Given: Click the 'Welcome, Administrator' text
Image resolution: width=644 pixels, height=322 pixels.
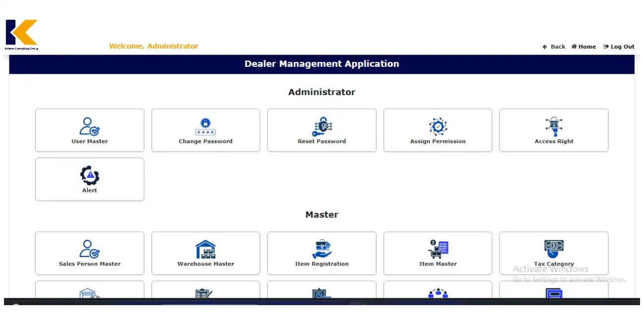Looking at the screenshot, I should point(154,46).
